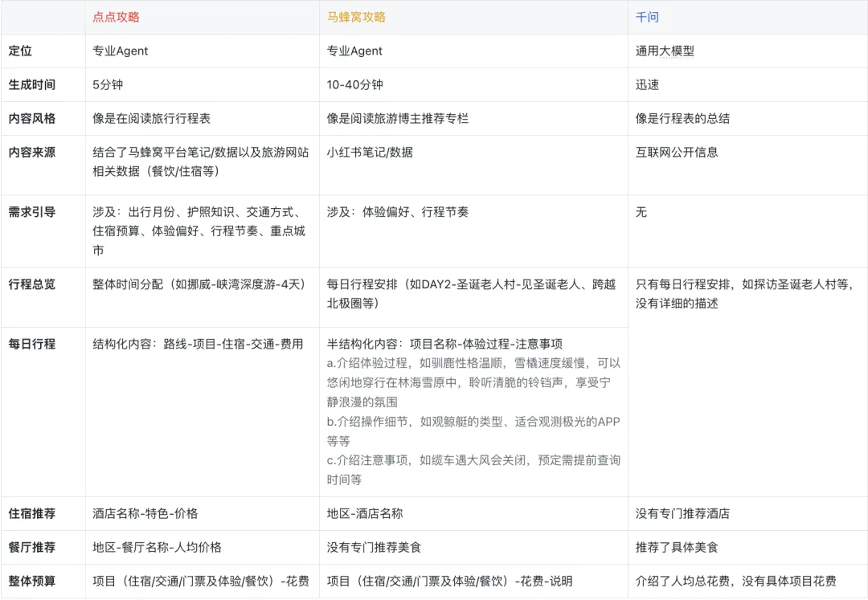
Task: Click the 通用大模型 cell
Action: click(x=665, y=51)
